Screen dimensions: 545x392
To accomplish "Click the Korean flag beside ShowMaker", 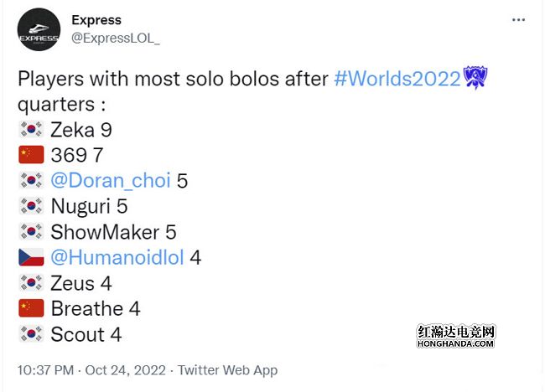I will (31, 231).
